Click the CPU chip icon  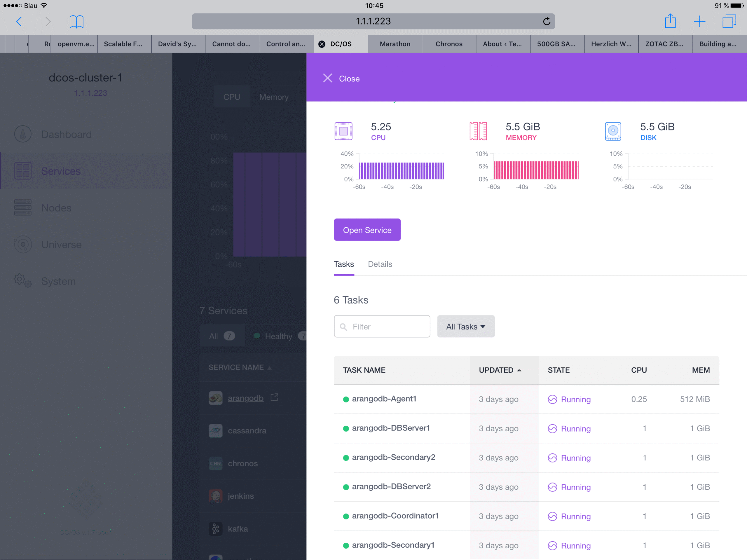343,131
